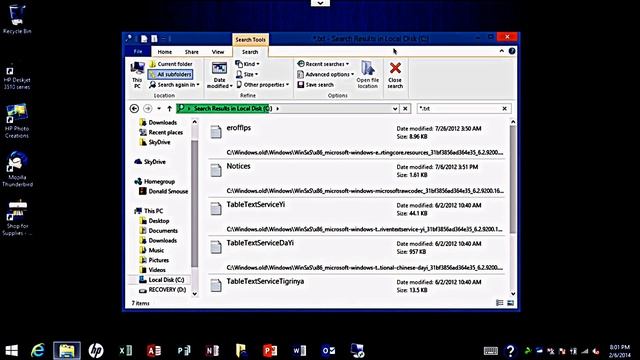Select the Search ribbon tab
The image size is (640, 360).
click(x=250, y=52)
